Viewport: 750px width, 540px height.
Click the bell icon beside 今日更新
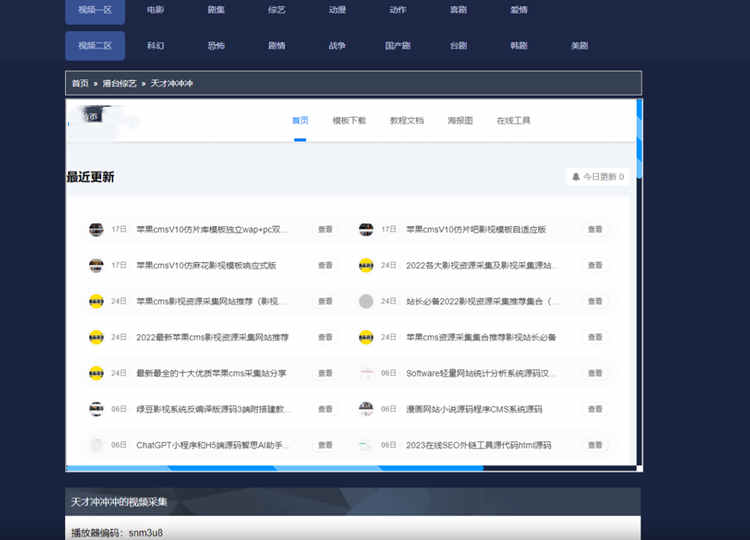pos(576,177)
